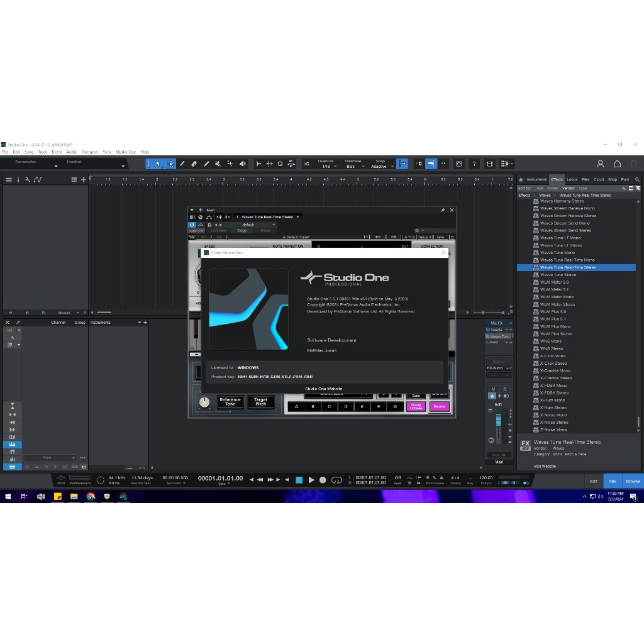Toggle Snap to grid button
Image resolution: width=644 pixels, height=644 pixels.
402,164
